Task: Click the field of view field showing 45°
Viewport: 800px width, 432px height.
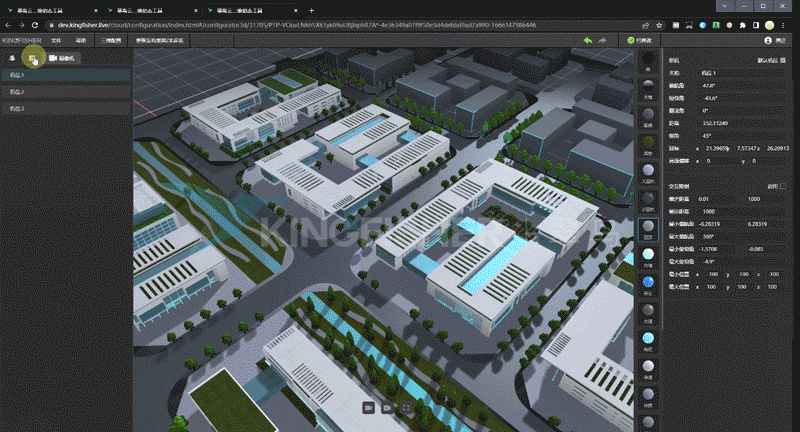Action: coord(742,136)
